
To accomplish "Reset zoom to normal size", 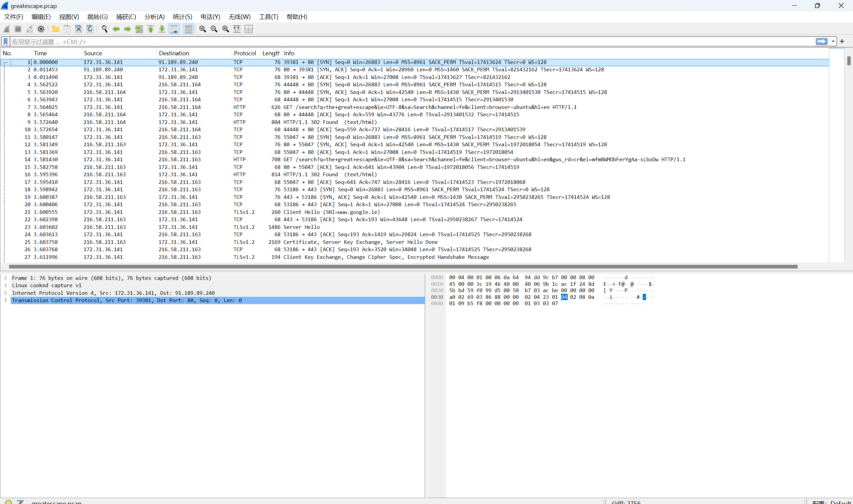I will tap(226, 29).
